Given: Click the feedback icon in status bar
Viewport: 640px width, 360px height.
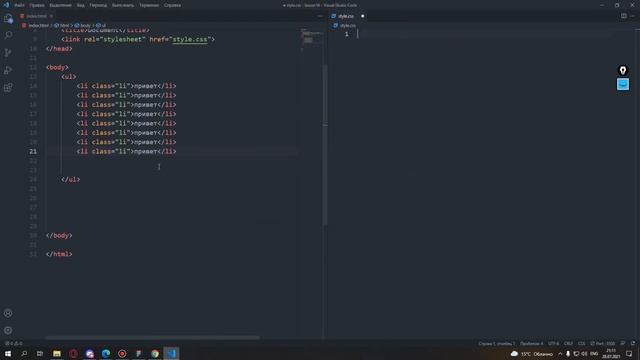Looking at the screenshot, I should 623,343.
